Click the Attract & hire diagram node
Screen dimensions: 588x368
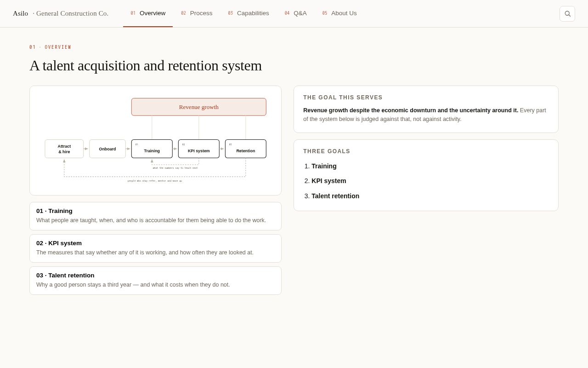64,149
